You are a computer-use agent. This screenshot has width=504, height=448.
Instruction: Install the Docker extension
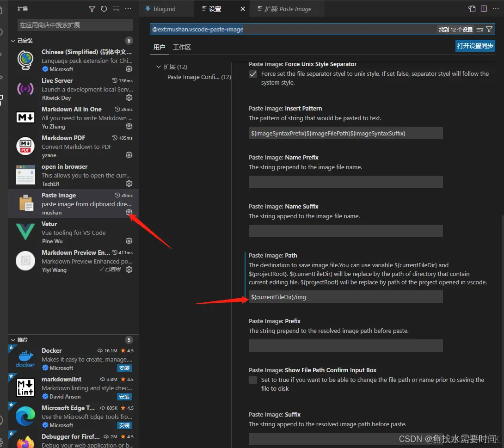coord(124,368)
